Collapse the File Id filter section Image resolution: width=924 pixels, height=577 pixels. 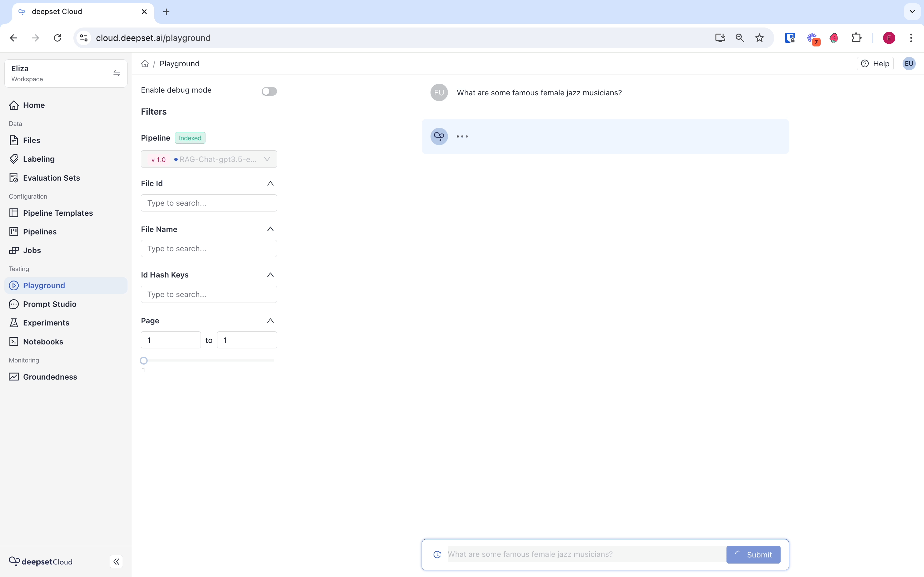[x=270, y=183]
